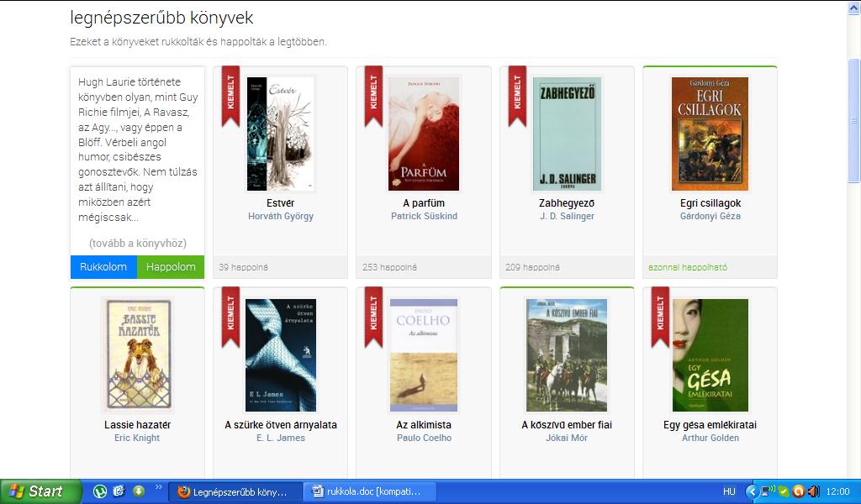Expand hidden tray icons with the arrow
This screenshot has width=861, height=504.
(x=751, y=491)
